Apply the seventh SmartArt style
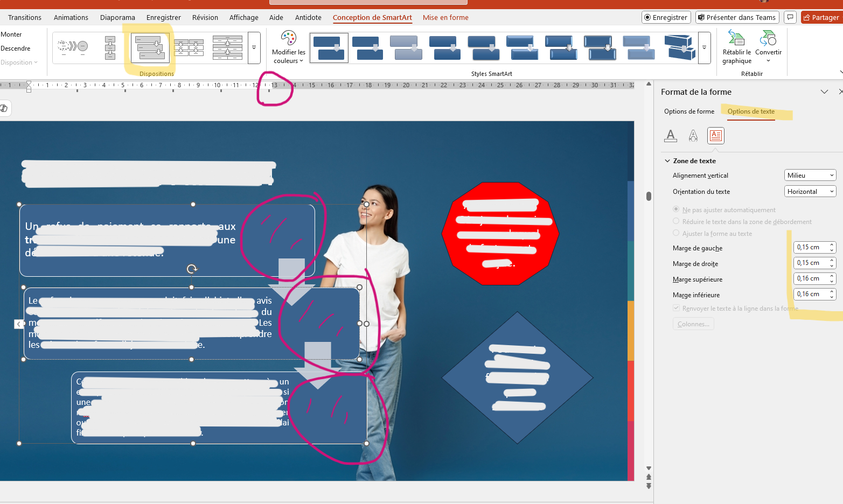This screenshot has width=843, height=504. pyautogui.click(x=561, y=48)
